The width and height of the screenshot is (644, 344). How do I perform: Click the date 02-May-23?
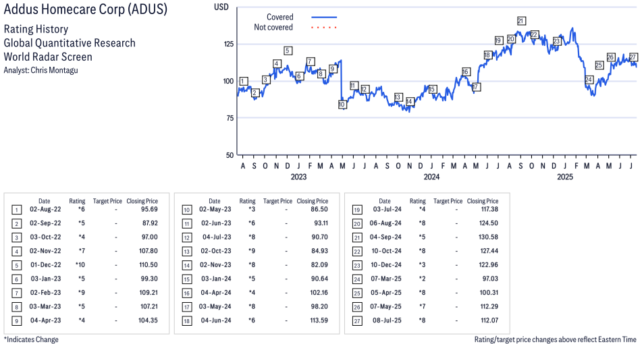click(215, 209)
